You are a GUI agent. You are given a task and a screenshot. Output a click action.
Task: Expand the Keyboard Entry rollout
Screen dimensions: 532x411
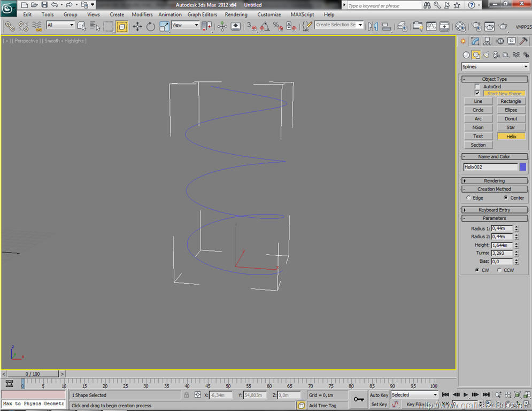point(495,210)
